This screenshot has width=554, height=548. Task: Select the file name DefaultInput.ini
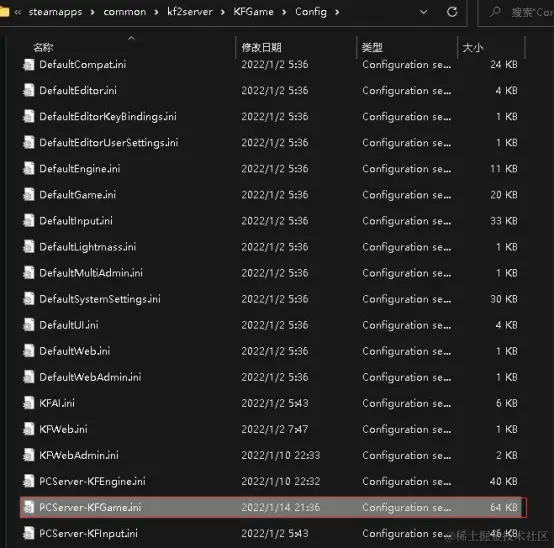pyautogui.click(x=76, y=221)
